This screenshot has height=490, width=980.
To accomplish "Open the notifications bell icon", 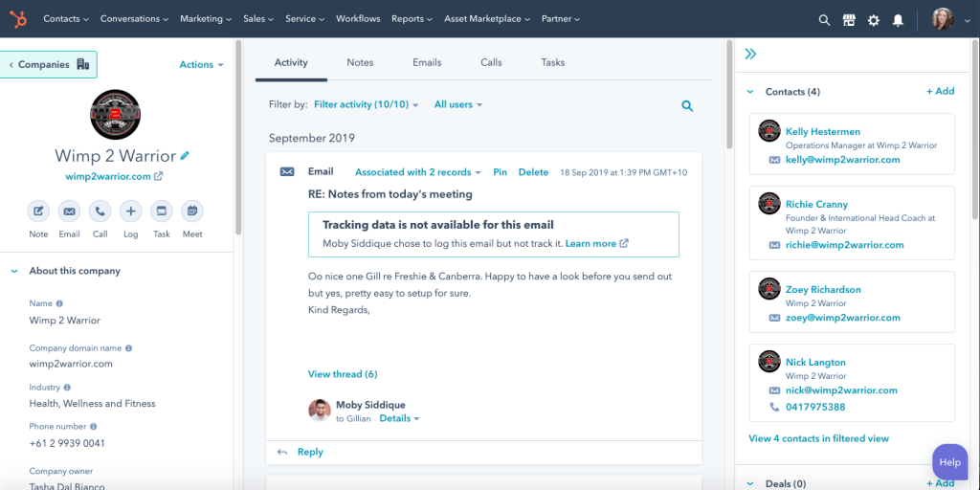I will 898,20.
